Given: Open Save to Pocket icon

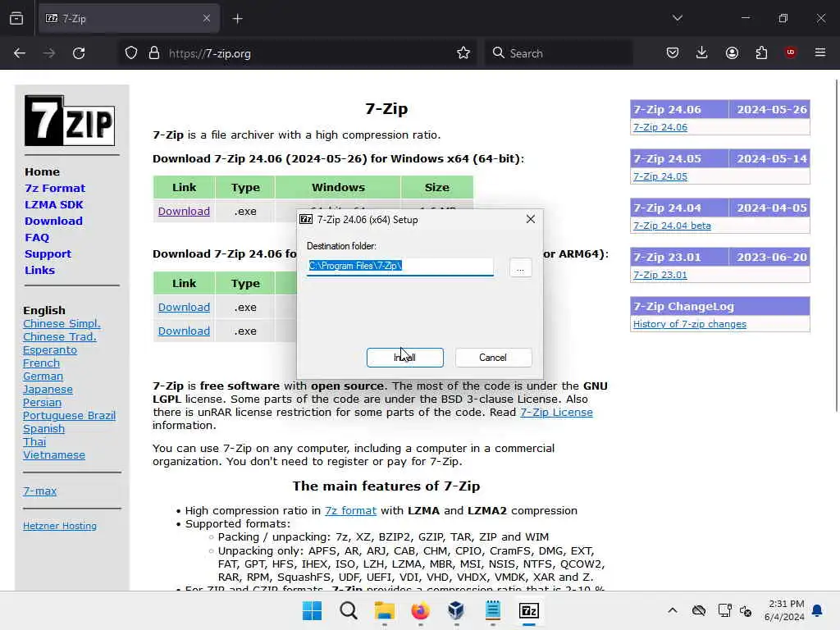Looking at the screenshot, I should click(x=673, y=53).
